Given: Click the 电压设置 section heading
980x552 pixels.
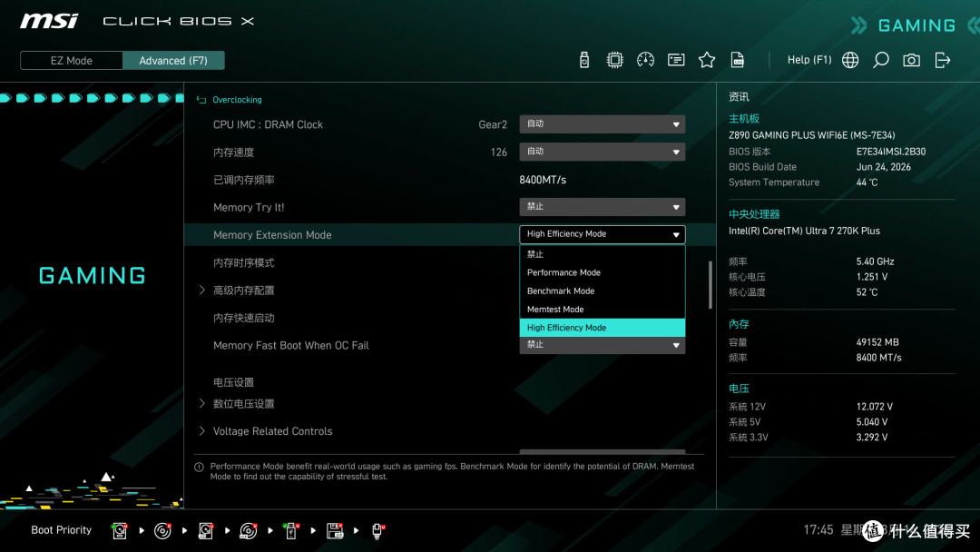Looking at the screenshot, I should point(234,382).
